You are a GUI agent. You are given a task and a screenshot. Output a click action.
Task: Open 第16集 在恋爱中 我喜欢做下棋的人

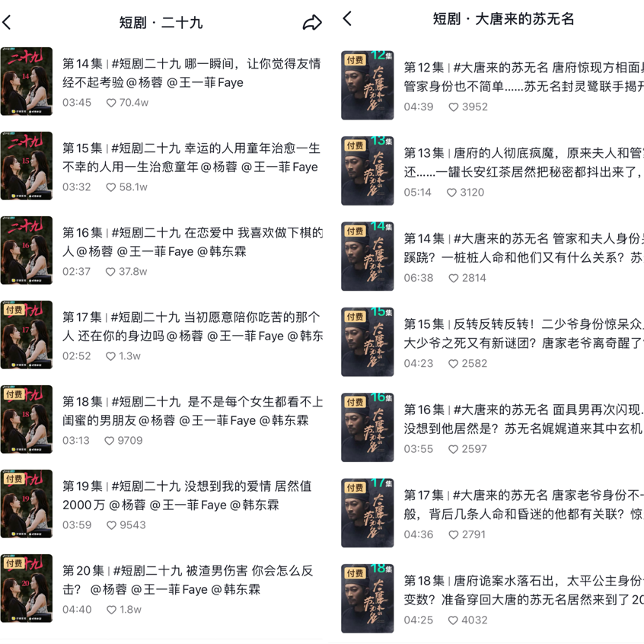pyautogui.click(x=193, y=242)
